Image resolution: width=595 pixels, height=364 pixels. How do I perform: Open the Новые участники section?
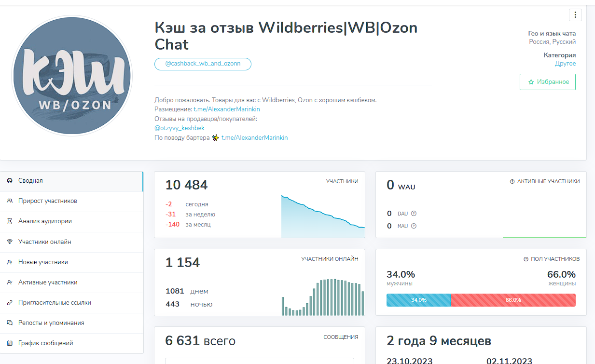pyautogui.click(x=71, y=262)
